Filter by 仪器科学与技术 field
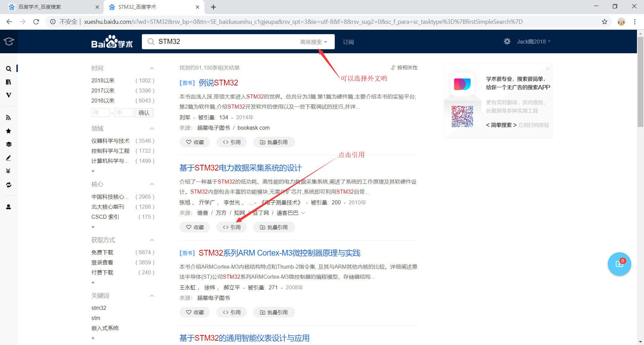The image size is (644, 345). [110, 141]
